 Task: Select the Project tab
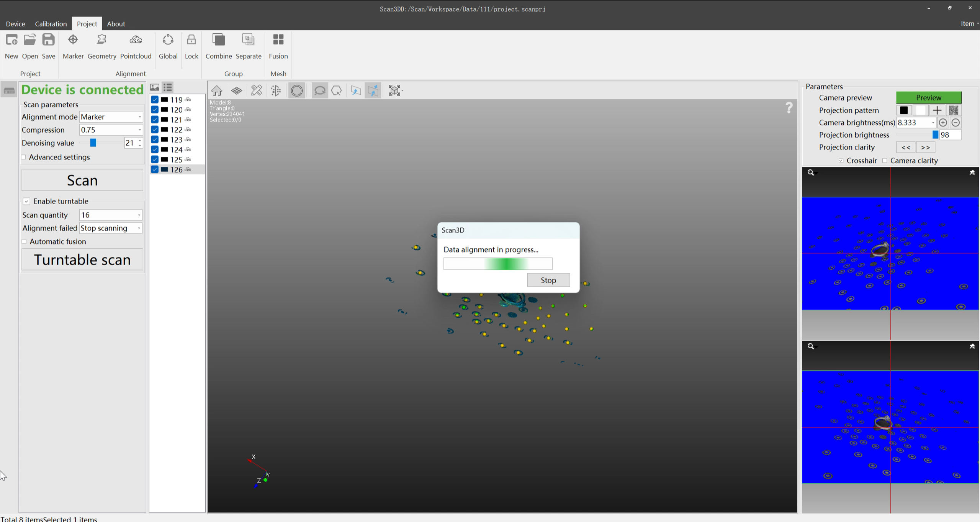click(x=87, y=24)
